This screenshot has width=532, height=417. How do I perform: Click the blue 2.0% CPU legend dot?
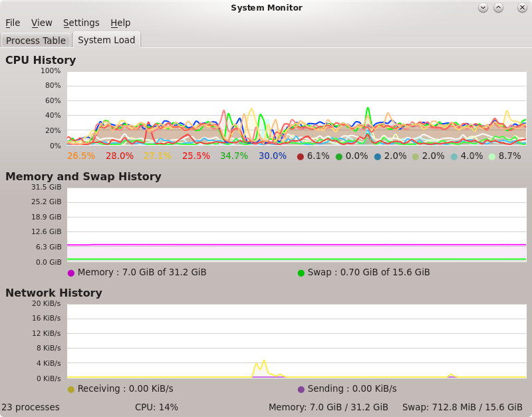click(x=377, y=157)
